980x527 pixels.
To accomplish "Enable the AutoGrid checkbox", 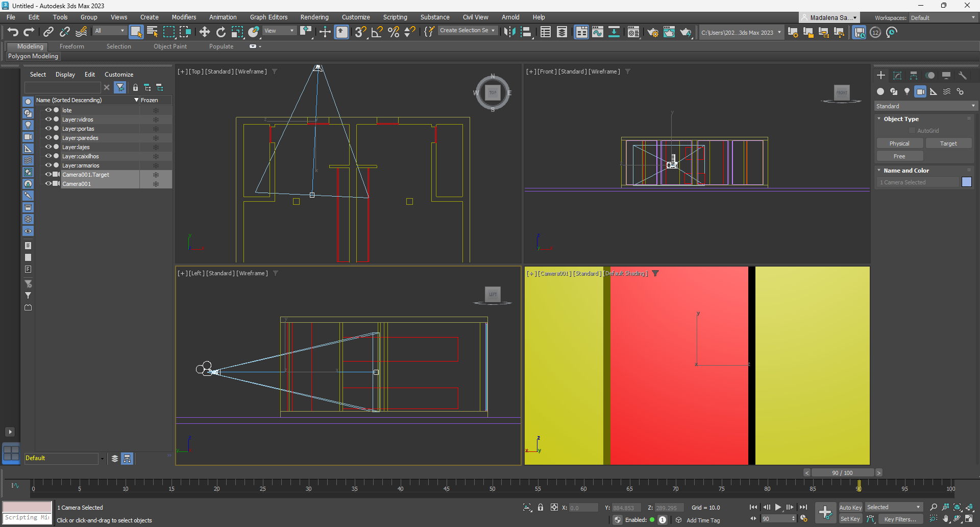I will pos(912,131).
